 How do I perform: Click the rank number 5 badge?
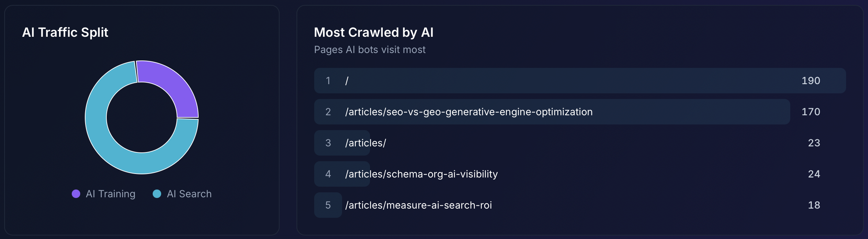[x=329, y=205]
